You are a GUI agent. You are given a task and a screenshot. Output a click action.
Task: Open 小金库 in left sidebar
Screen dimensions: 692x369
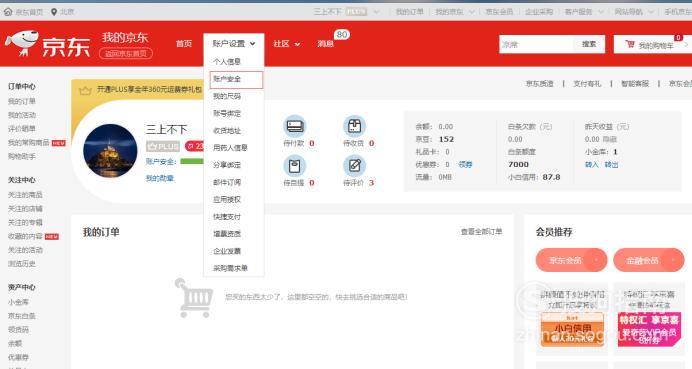pyautogui.click(x=18, y=302)
